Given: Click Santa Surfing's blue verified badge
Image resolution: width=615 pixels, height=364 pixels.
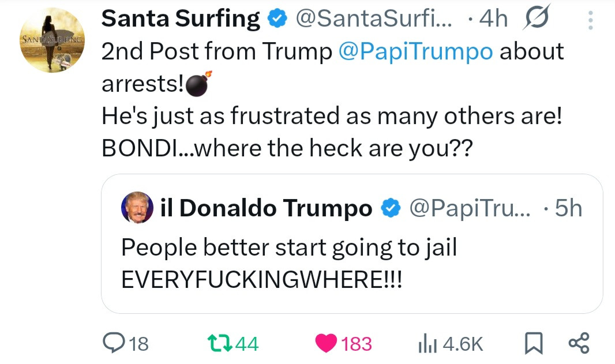Looking at the screenshot, I should [x=278, y=20].
